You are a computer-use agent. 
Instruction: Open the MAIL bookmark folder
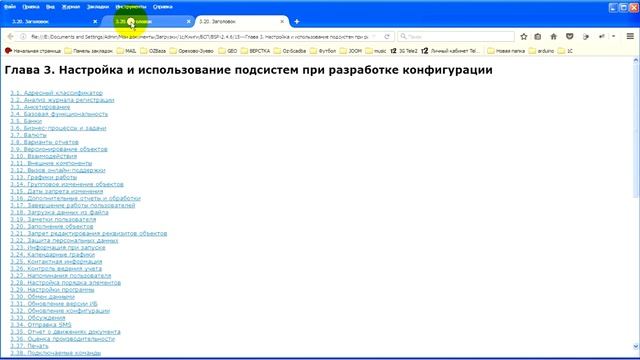click(127, 51)
